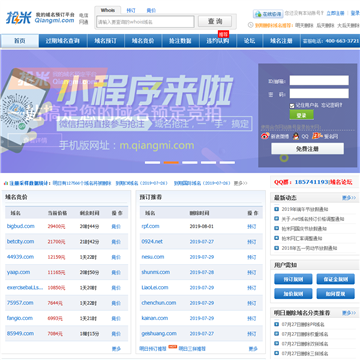The image size is (360, 360).
Task: Open 域名注册 in navigation bar
Action: 281,41
